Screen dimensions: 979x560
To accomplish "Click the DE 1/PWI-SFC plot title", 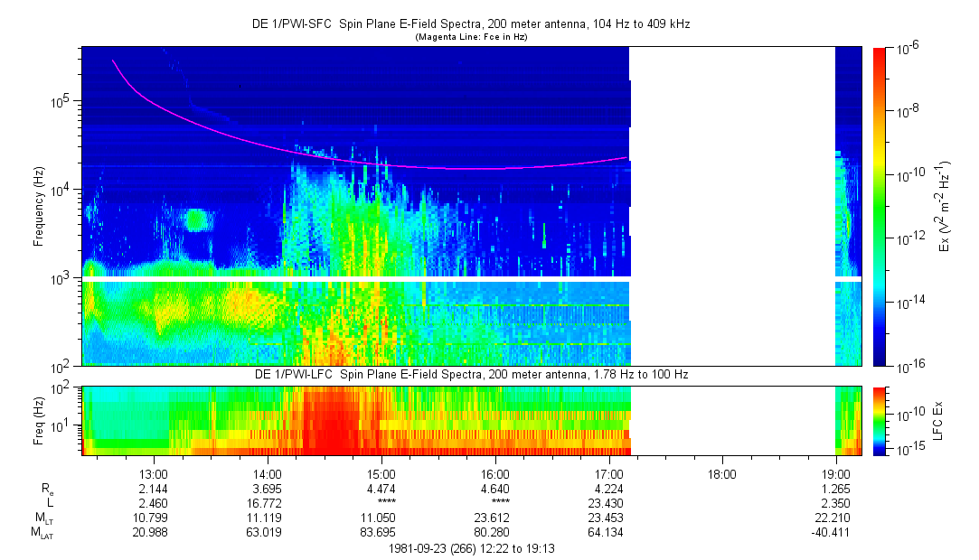I will [x=470, y=24].
